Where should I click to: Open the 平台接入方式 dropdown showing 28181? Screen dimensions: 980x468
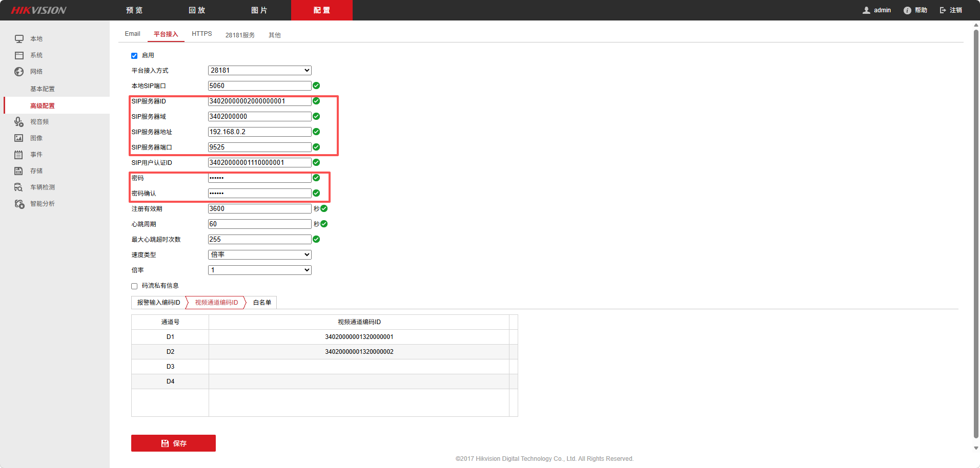tap(260, 70)
